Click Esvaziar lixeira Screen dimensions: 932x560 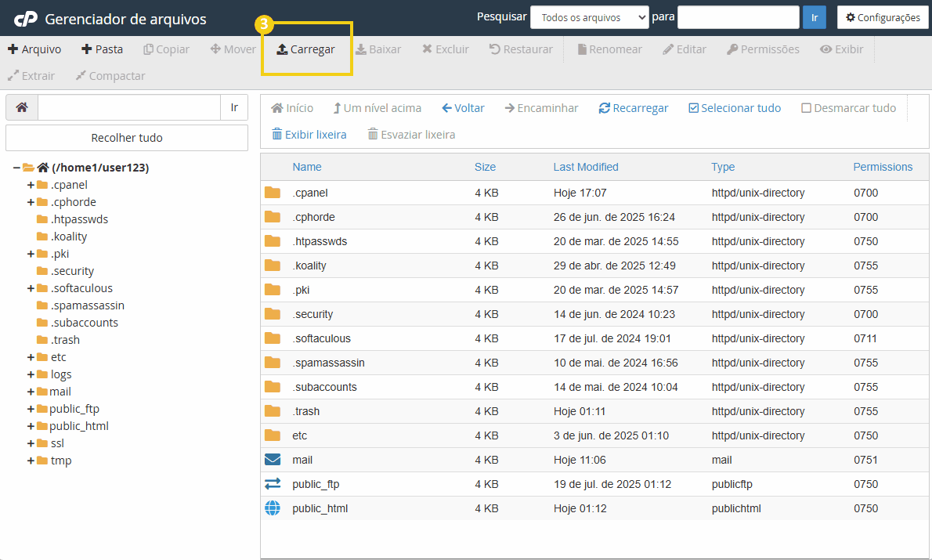pos(411,135)
